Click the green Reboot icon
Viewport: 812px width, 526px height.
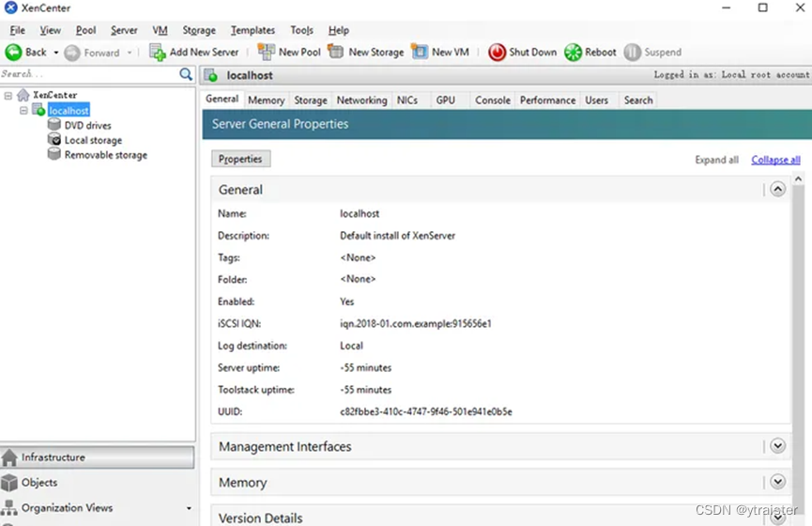point(574,52)
